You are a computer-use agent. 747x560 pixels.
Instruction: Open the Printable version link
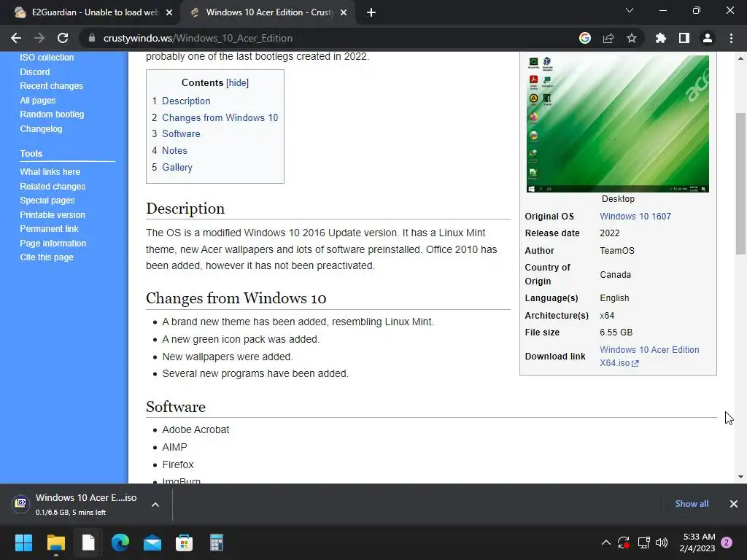(53, 215)
